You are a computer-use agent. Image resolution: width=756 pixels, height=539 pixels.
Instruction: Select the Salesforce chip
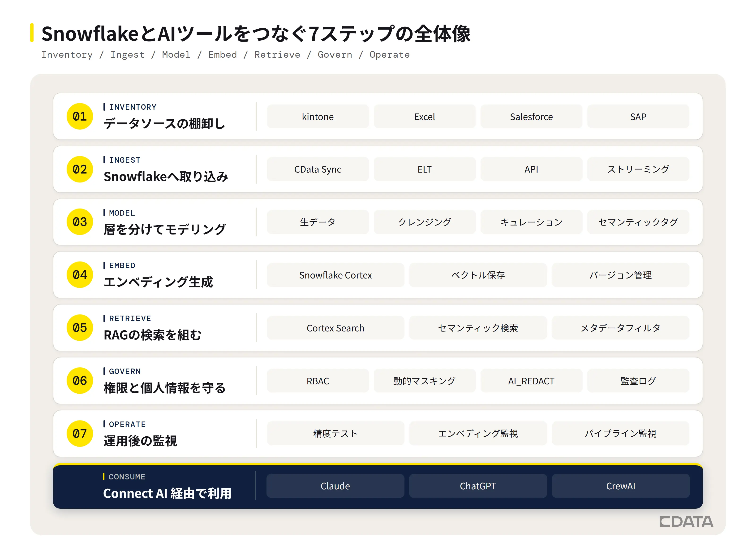click(531, 117)
